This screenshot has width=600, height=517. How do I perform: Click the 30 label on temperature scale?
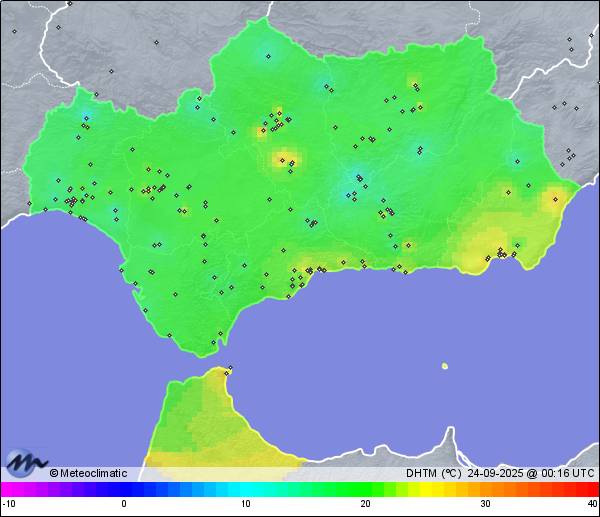(484, 503)
